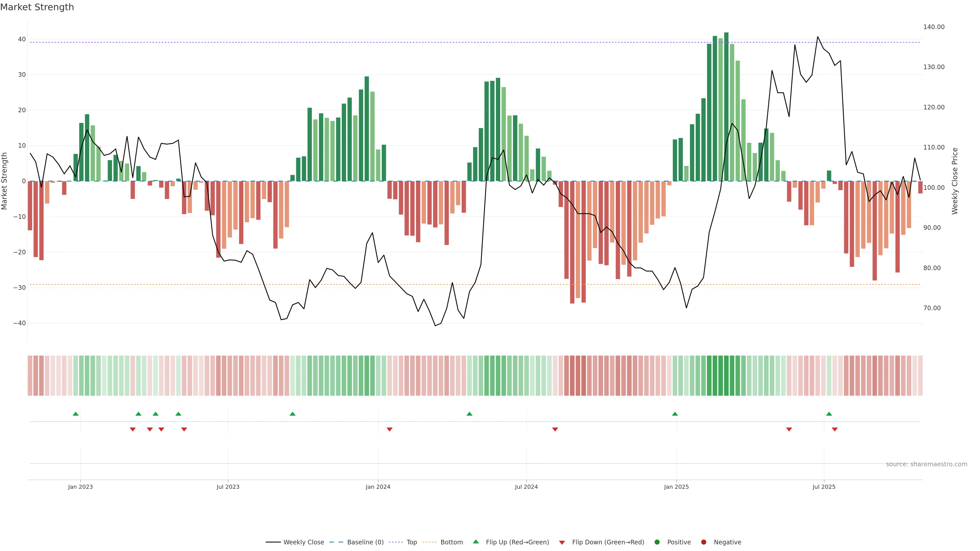This screenshot has height=551, width=980.
Task: Click the flip-up triangle just before Jan 2025
Action: tap(675, 414)
